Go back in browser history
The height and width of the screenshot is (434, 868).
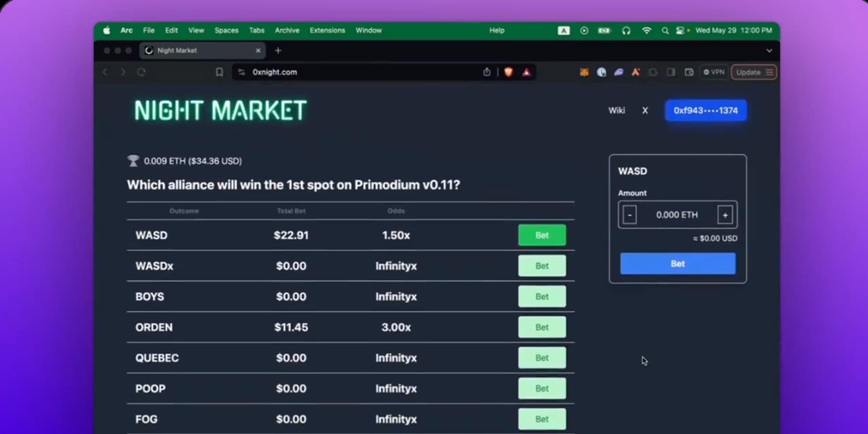point(105,72)
